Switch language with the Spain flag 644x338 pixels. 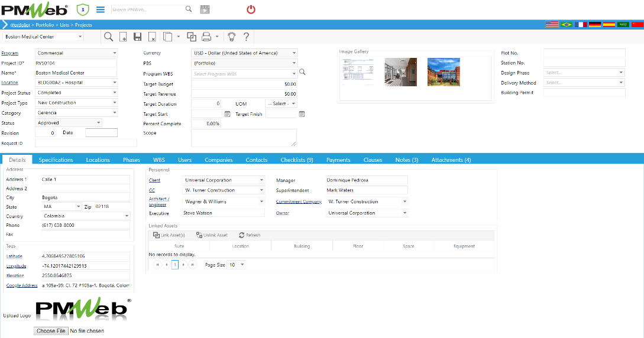pos(609,25)
